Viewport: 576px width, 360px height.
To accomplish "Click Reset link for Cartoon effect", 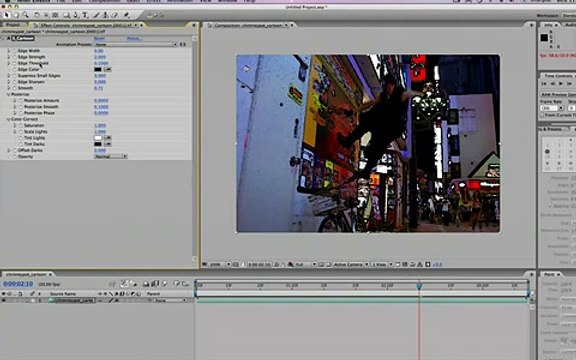I will 99,38.
